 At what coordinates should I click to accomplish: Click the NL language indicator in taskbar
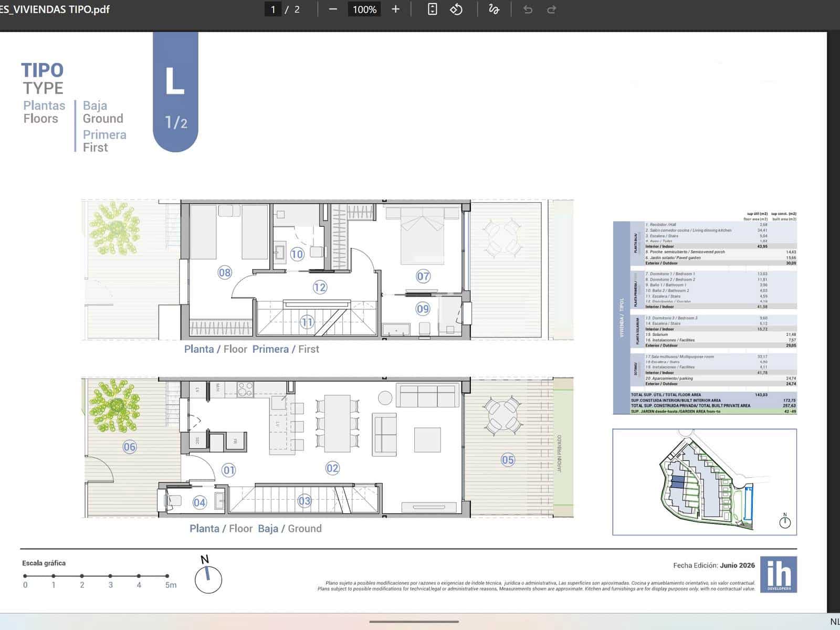tap(835, 622)
